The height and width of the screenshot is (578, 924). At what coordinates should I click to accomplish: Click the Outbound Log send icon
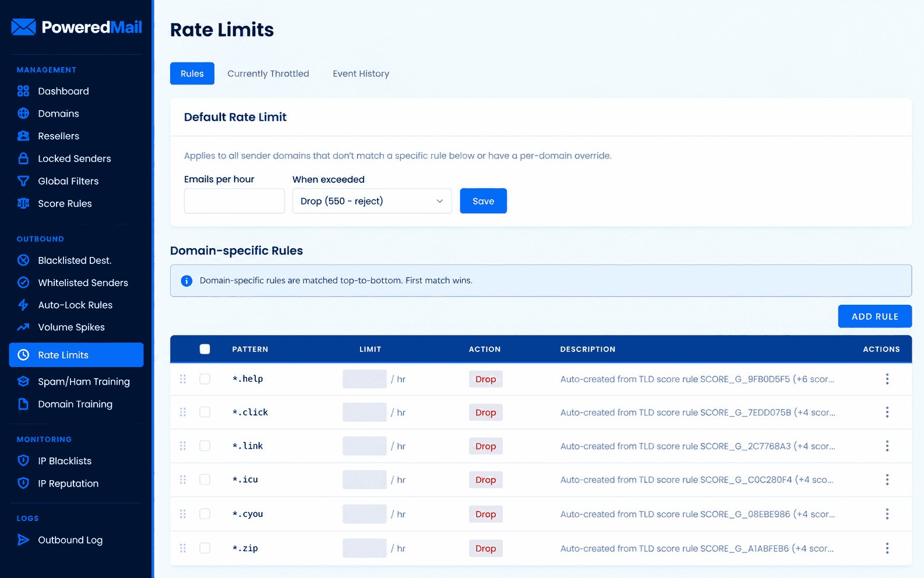[x=23, y=540]
